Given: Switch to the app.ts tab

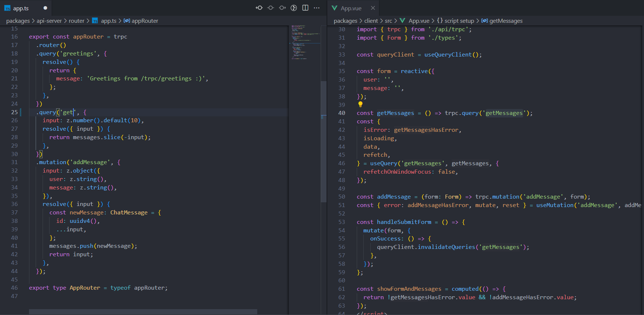Looking at the screenshot, I should point(21,8).
